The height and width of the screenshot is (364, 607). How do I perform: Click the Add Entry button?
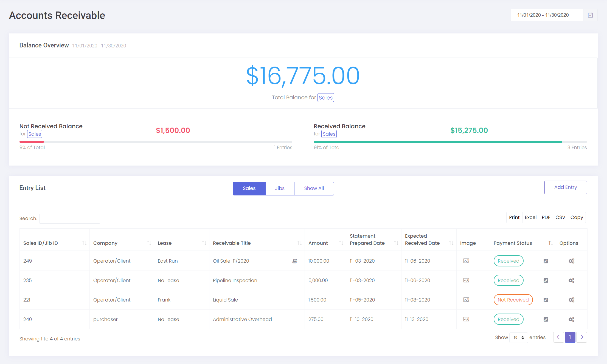pos(565,187)
